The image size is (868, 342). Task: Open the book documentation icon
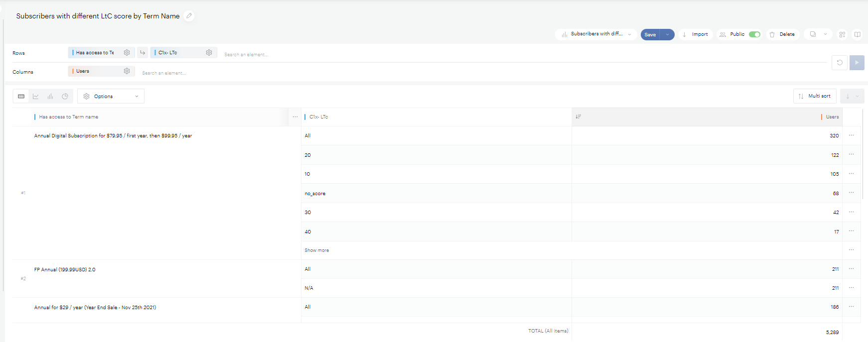pos(858,34)
